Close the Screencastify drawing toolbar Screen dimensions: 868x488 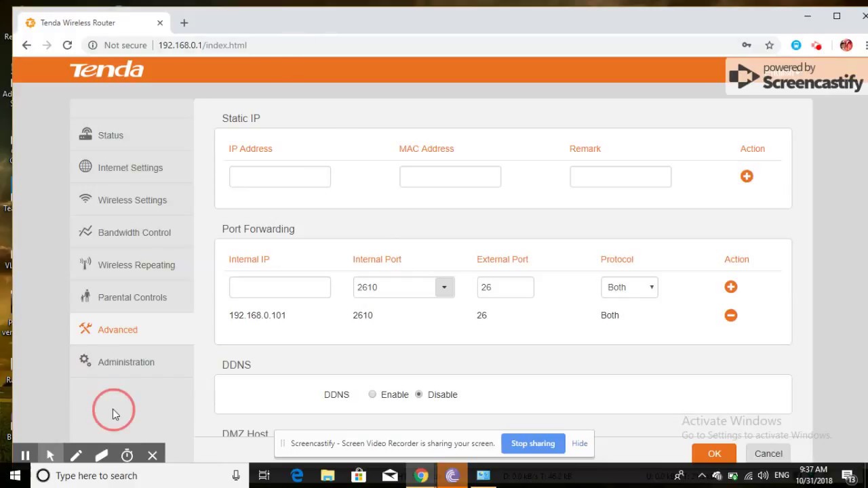pos(153,455)
